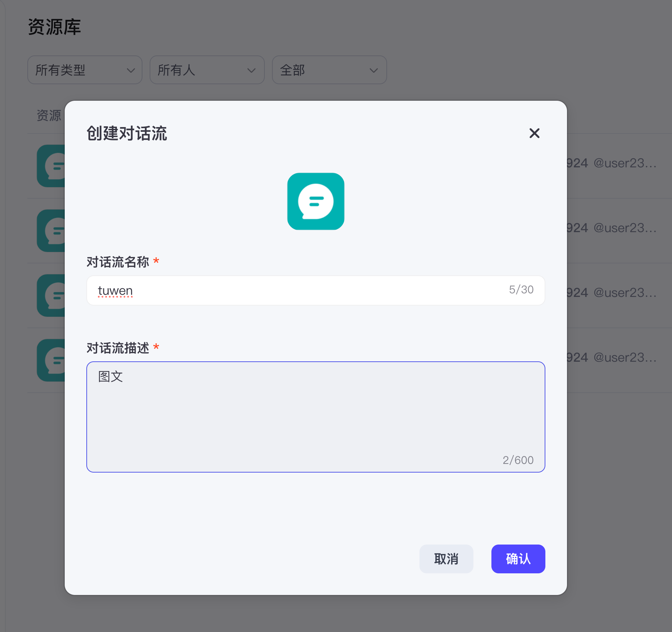
Task: Click the dialog's avatar icon to change it
Action: click(x=315, y=202)
